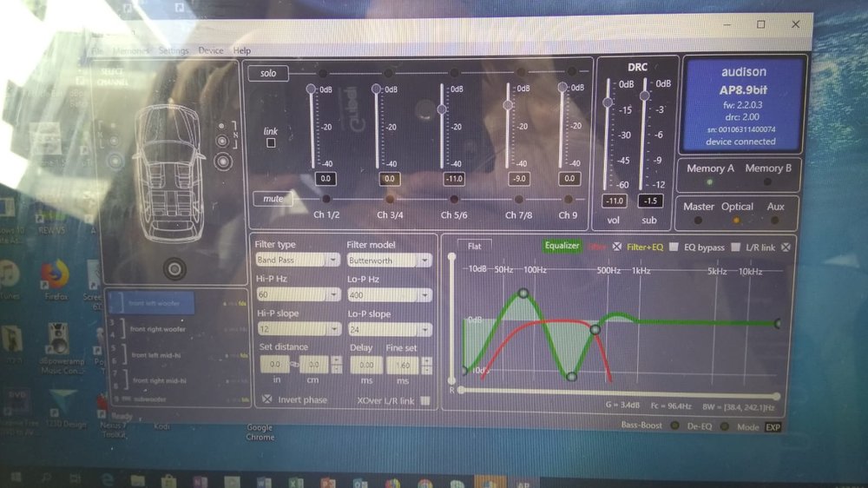This screenshot has width=868, height=488.
Task: Mute Ch 7/8
Action: point(518,198)
